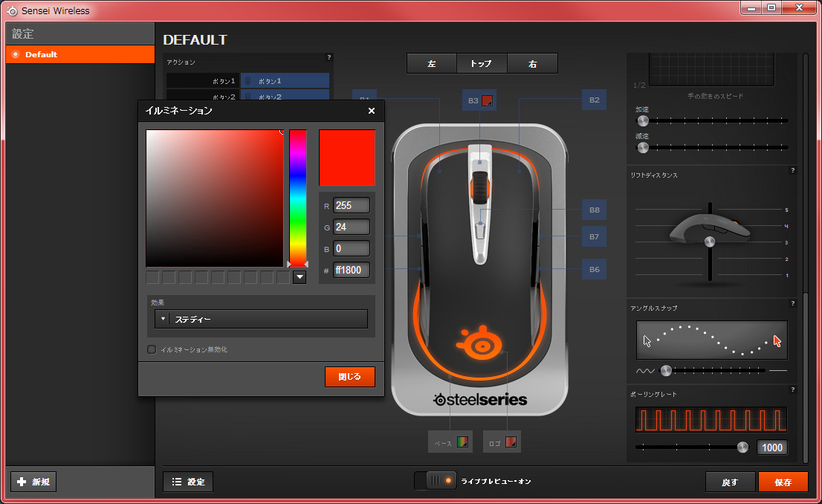Image resolution: width=822 pixels, height=504 pixels.
Task: Select the B2 button label
Action: 594,100
